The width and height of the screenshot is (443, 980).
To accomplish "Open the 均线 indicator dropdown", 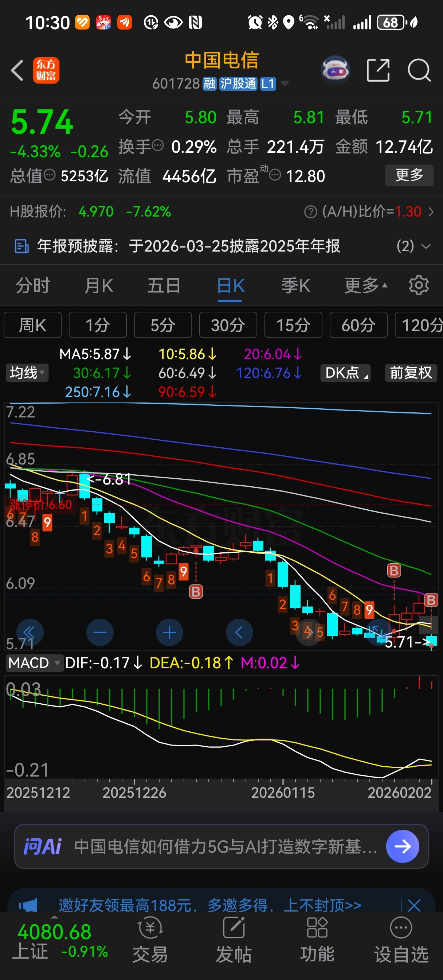I will 27,373.
